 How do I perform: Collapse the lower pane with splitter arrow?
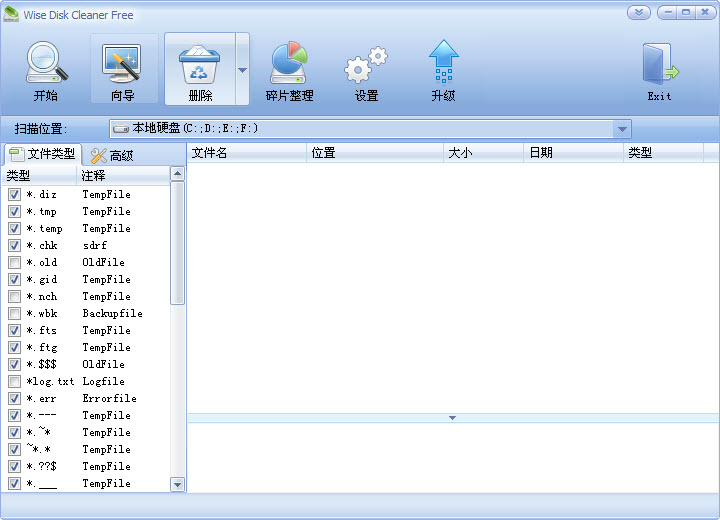point(452,418)
